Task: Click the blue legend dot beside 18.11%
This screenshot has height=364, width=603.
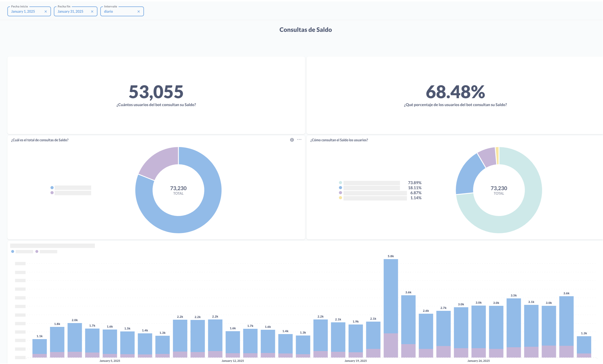Action: click(x=340, y=188)
